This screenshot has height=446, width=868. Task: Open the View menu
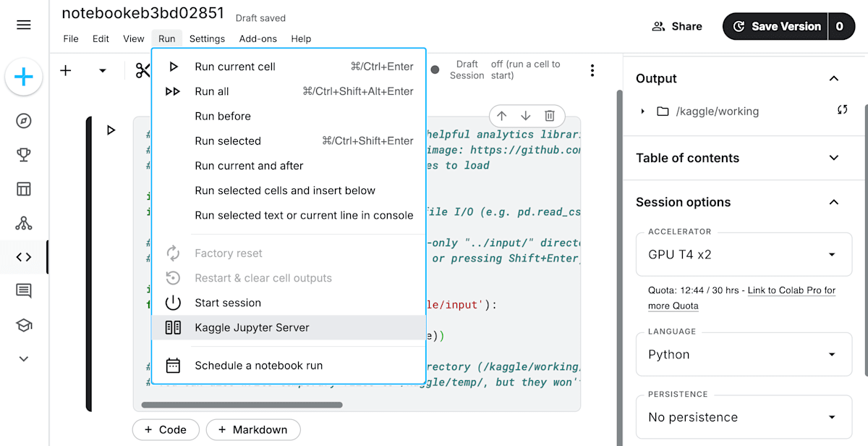(134, 39)
